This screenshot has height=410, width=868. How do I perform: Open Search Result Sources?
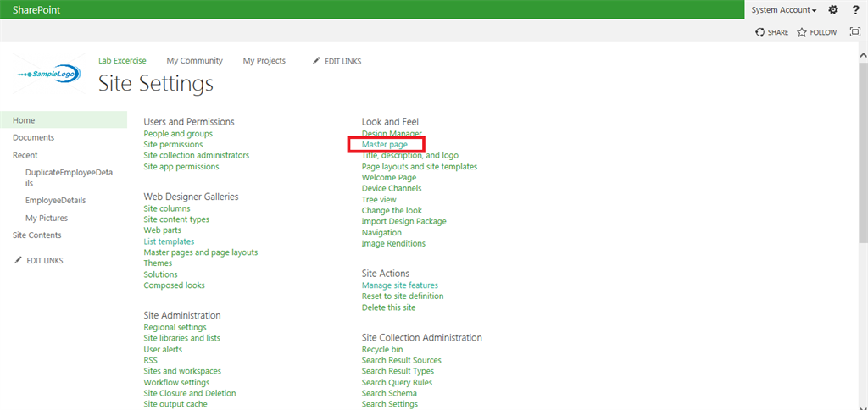(x=402, y=360)
